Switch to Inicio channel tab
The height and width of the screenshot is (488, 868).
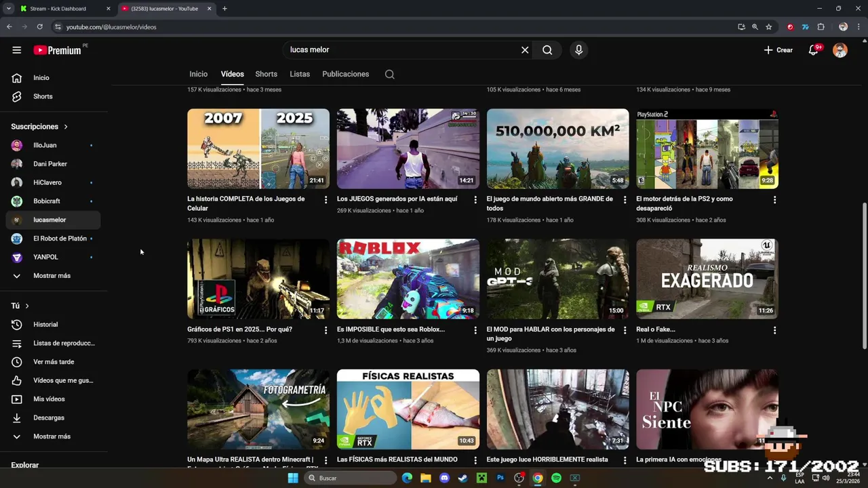(x=199, y=75)
